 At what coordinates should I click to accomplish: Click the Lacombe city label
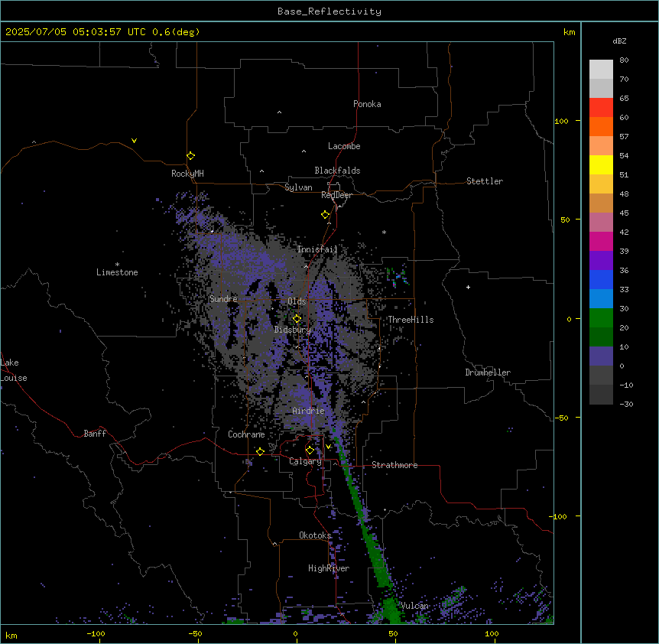(x=344, y=146)
